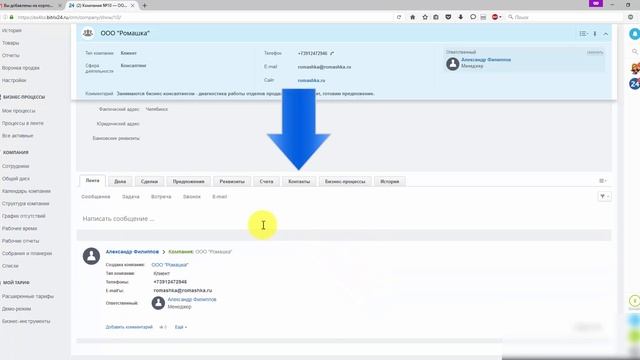Open the Бизнес-процессы tab
640x360 pixels.
pyautogui.click(x=345, y=181)
